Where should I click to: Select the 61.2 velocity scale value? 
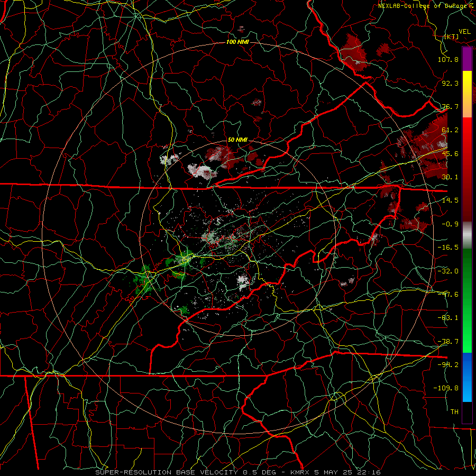coord(450,130)
